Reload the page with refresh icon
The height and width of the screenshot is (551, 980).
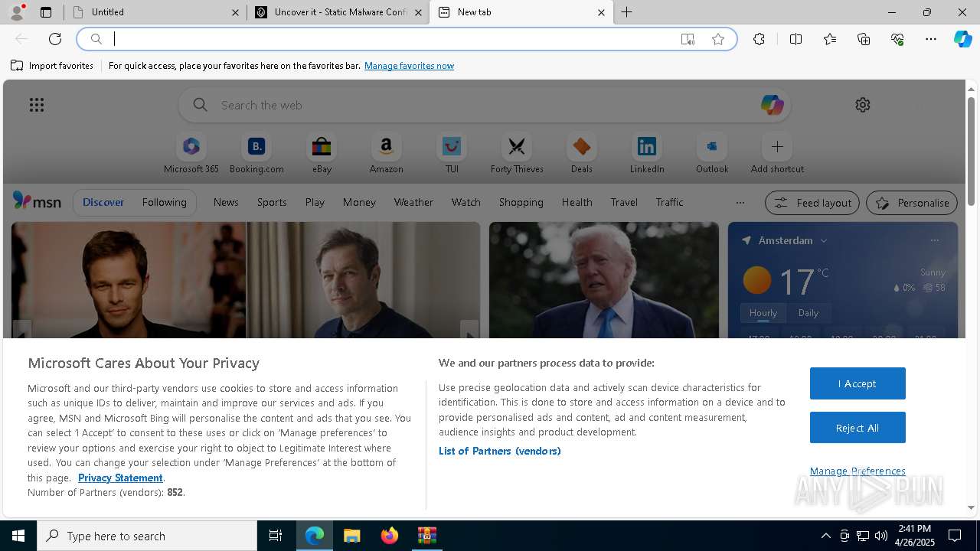[x=55, y=39]
